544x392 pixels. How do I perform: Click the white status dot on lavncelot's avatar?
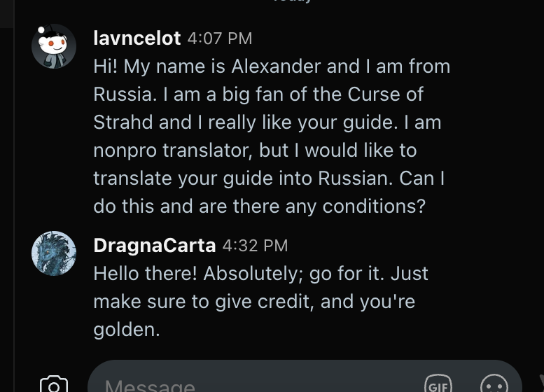(x=41, y=30)
